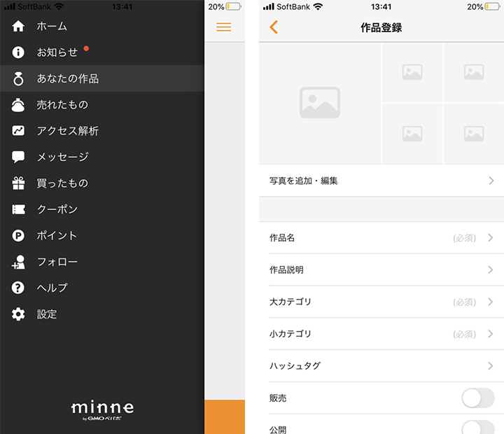Open the 作品名 field row
This screenshot has height=434, width=504.
[381, 238]
